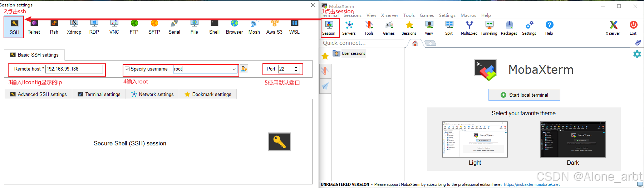Choose the RDP session type

94,28
